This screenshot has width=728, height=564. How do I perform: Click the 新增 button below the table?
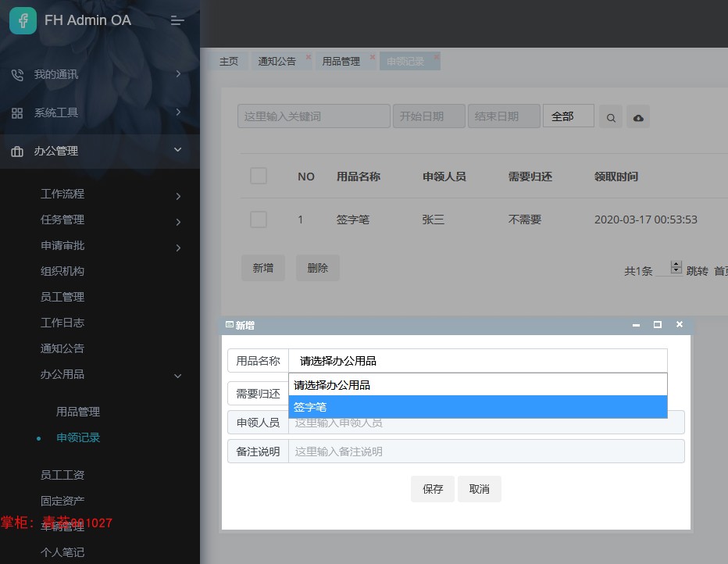[x=262, y=268]
